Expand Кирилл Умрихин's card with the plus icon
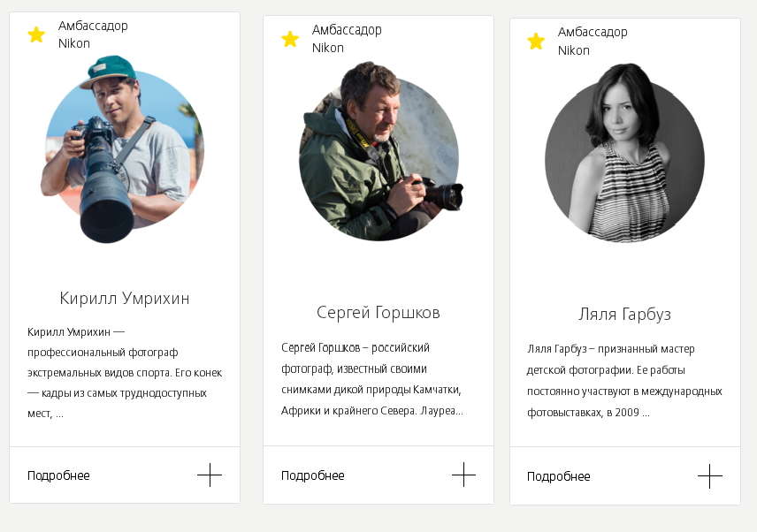 tap(210, 475)
